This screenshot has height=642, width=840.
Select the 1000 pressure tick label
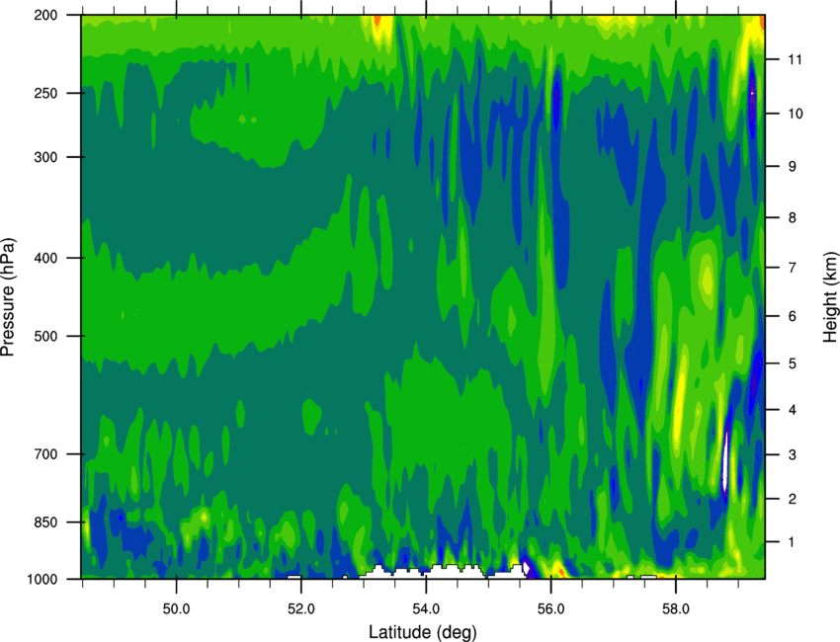point(42,580)
